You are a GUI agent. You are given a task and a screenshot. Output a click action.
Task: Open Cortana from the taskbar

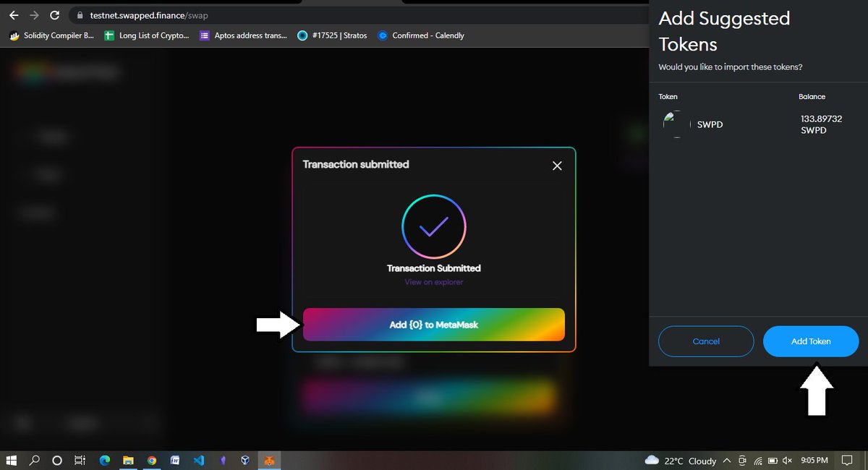tap(57, 460)
